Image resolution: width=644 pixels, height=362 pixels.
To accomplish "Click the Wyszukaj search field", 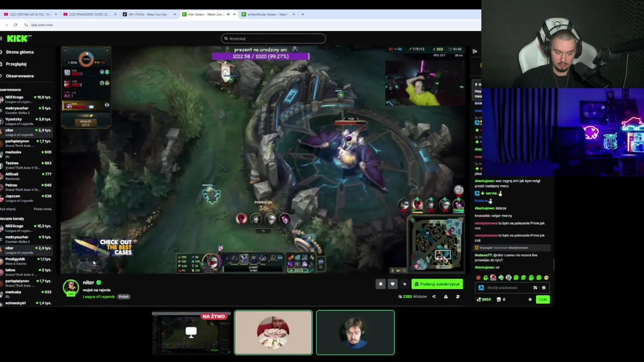I will point(273,38).
